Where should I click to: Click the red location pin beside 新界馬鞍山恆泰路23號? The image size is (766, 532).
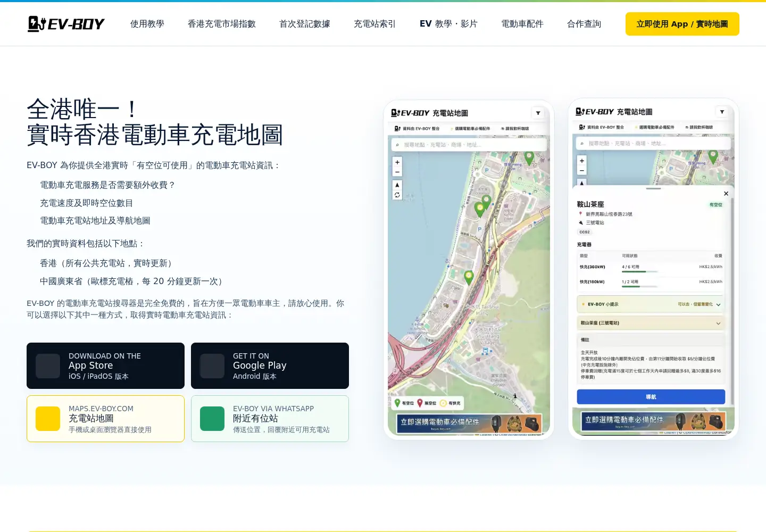coord(581,214)
